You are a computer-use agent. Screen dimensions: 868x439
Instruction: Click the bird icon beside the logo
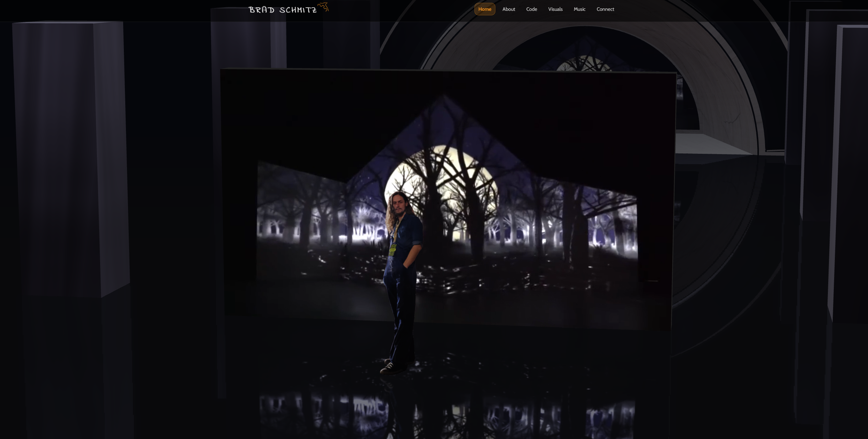323,7
